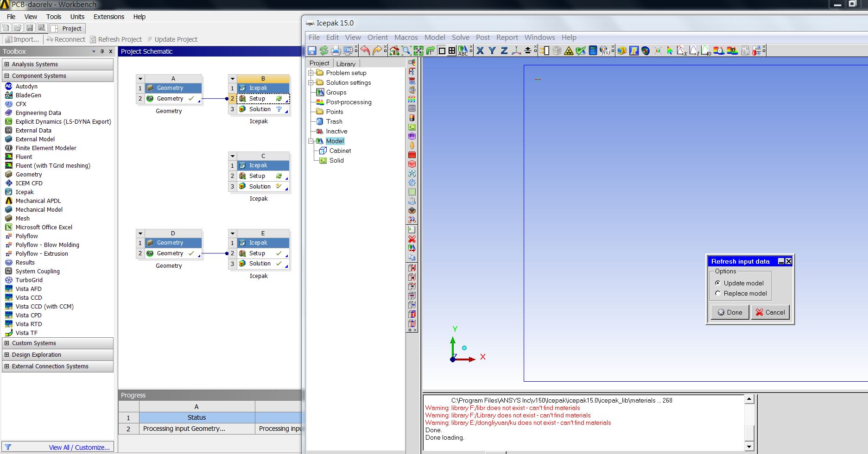This screenshot has width=868, height=454.
Task: Click message log scrollbar up arrow
Action: [749, 399]
